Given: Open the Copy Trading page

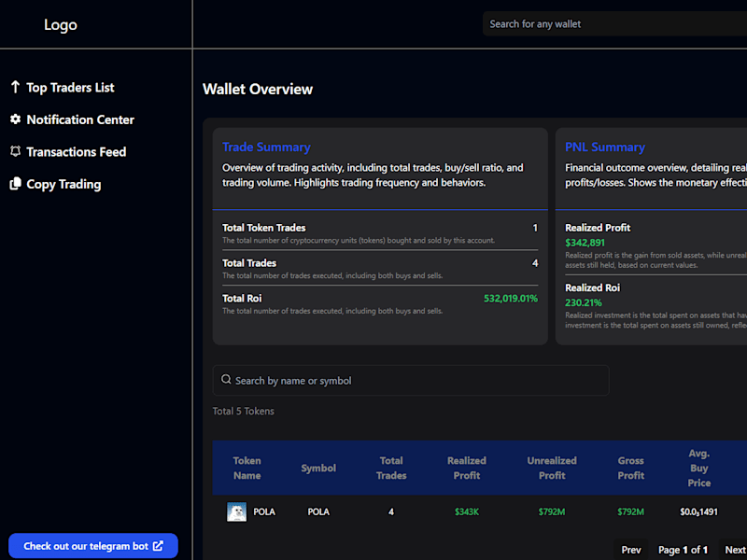Looking at the screenshot, I should 63,185.
